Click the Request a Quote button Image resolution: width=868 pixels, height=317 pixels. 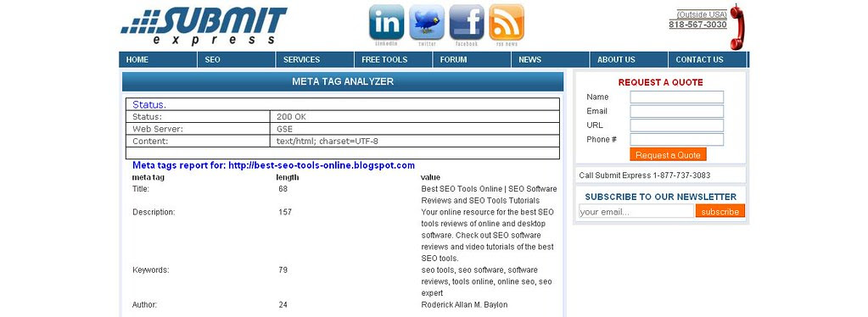(x=668, y=155)
